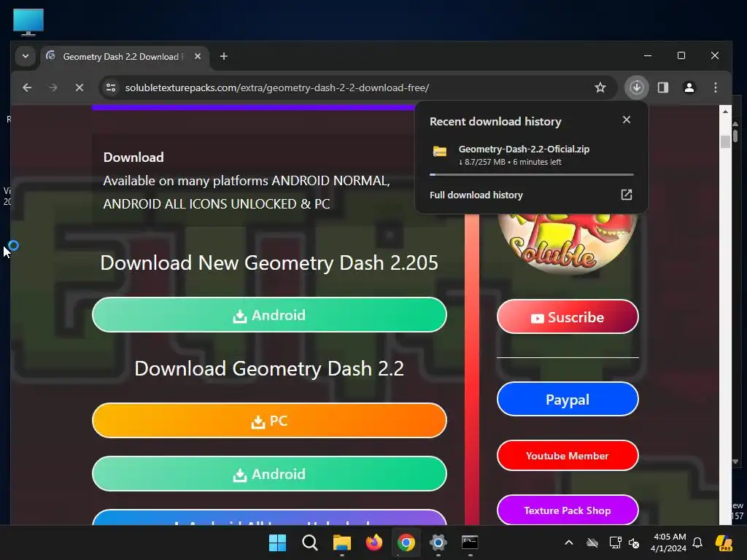Open the This PC desktop icon
747x560 pixels.
pyautogui.click(x=28, y=22)
